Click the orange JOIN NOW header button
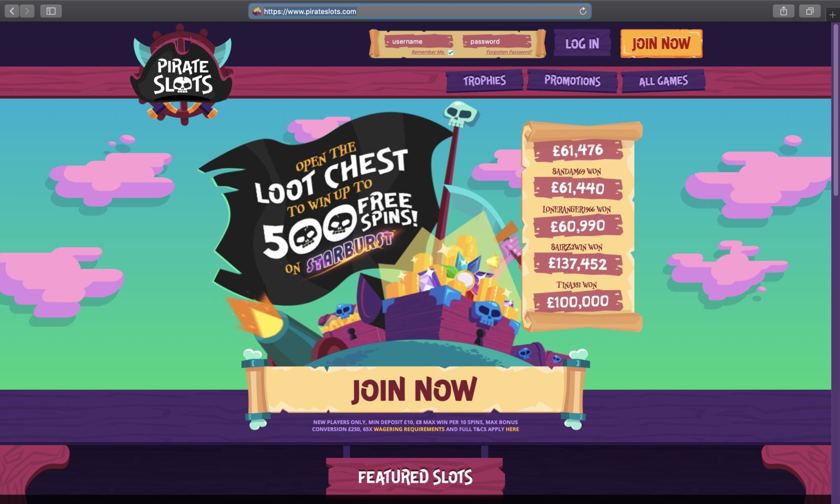This screenshot has width=840, height=504. coord(661,44)
